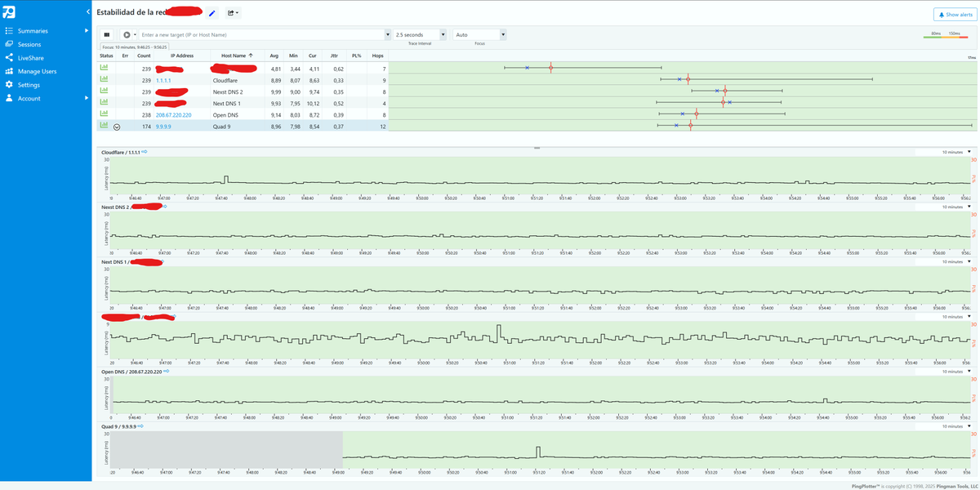
Task: Open the target history dropdown arrow
Action: 387,35
